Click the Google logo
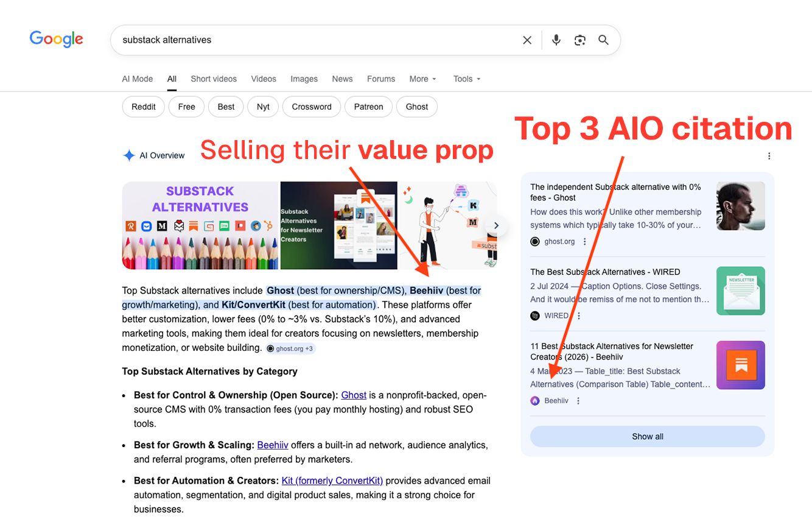 (x=57, y=40)
